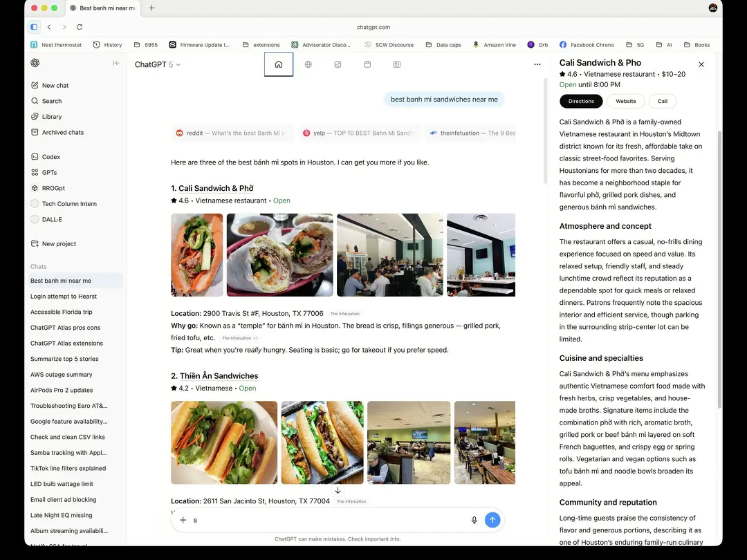Open the globe web results tab

click(x=308, y=64)
